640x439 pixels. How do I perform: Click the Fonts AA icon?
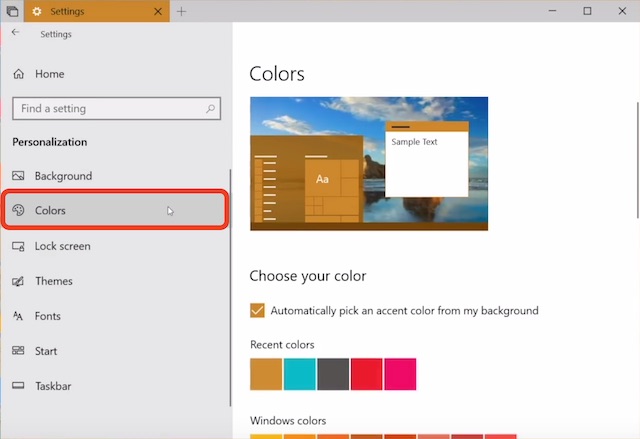[x=18, y=316]
